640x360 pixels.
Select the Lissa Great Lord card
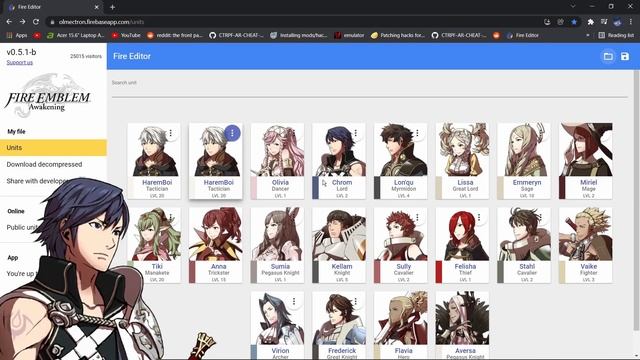[x=462, y=161]
